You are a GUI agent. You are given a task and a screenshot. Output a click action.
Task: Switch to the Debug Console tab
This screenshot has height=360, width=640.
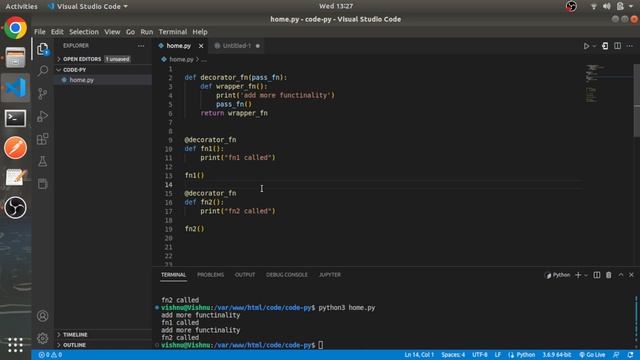(287, 275)
